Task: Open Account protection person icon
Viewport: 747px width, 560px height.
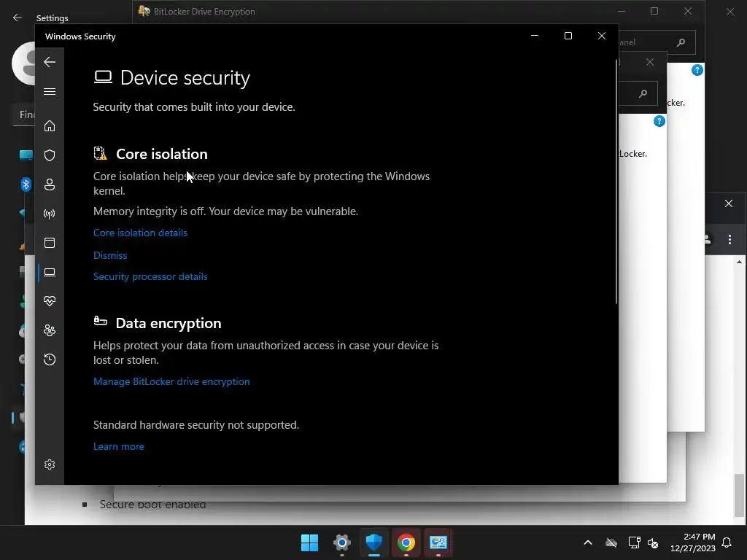Action: [x=50, y=184]
